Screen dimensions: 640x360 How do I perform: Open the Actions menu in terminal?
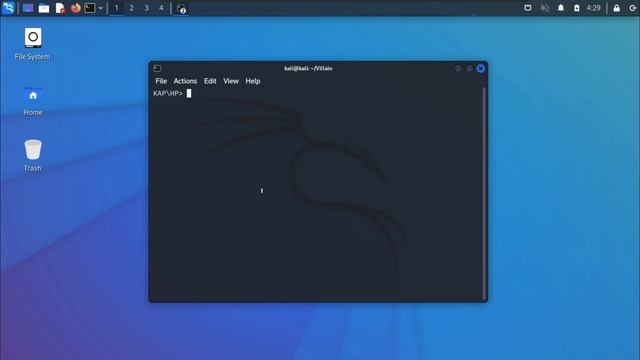(x=185, y=81)
